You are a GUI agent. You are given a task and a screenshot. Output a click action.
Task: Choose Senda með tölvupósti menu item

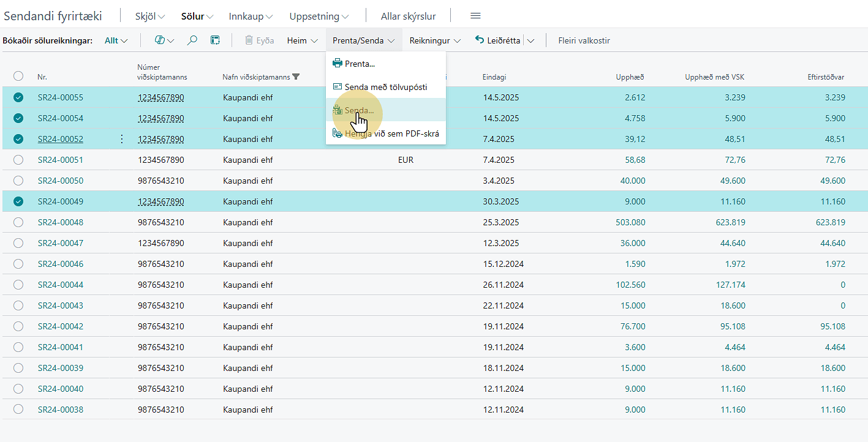click(386, 87)
